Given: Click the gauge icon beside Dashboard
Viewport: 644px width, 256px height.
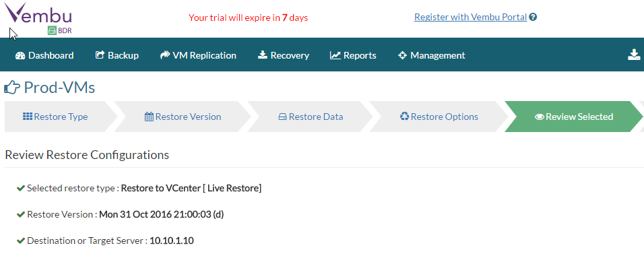Looking at the screenshot, I should [20, 55].
